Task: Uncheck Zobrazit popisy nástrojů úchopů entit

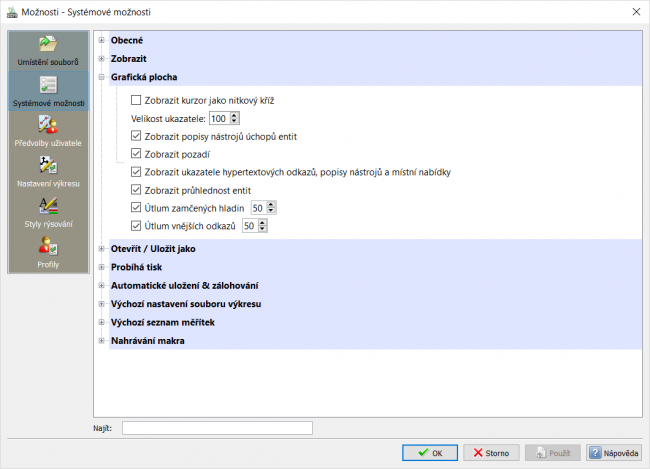Action: click(136, 136)
